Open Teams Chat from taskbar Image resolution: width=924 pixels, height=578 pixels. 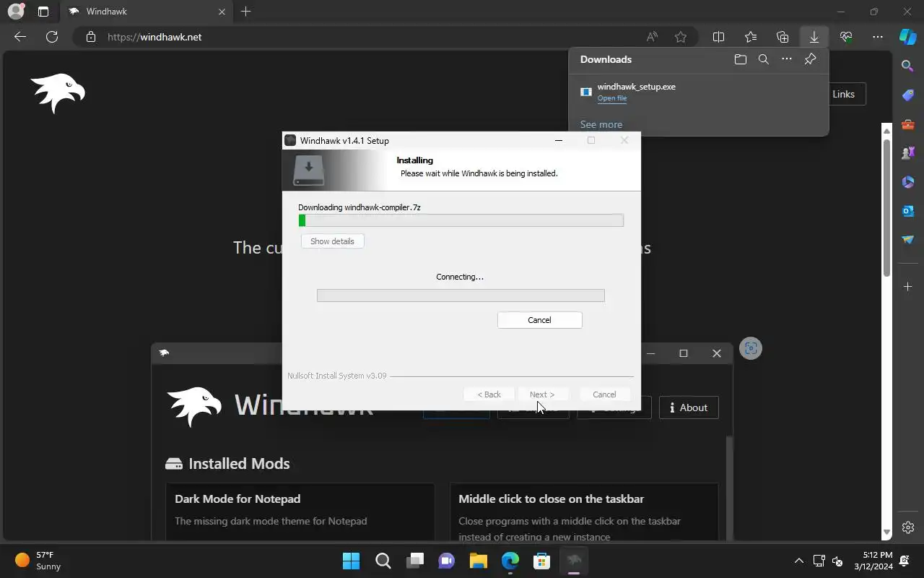point(447,561)
